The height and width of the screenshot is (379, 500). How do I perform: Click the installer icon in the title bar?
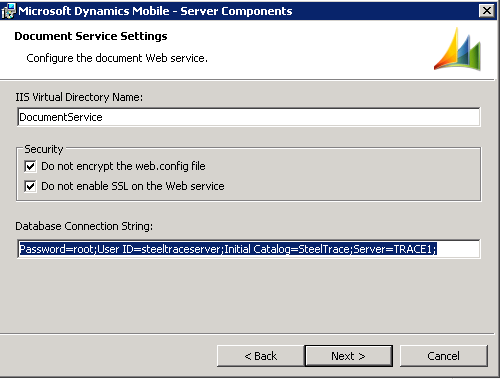coord(8,11)
